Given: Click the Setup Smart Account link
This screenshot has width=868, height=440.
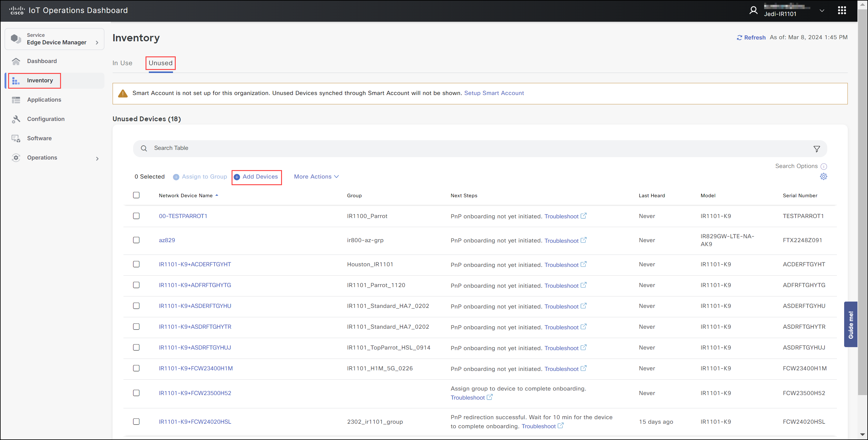Looking at the screenshot, I should coord(494,93).
